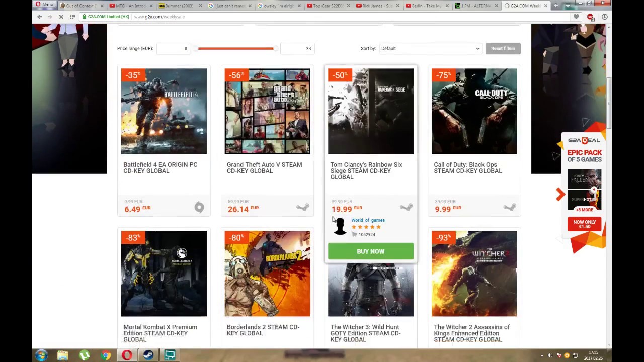The height and width of the screenshot is (362, 644).
Task: Click the G2A Deal NOW ONLY €1.50 button
Action: (584, 224)
